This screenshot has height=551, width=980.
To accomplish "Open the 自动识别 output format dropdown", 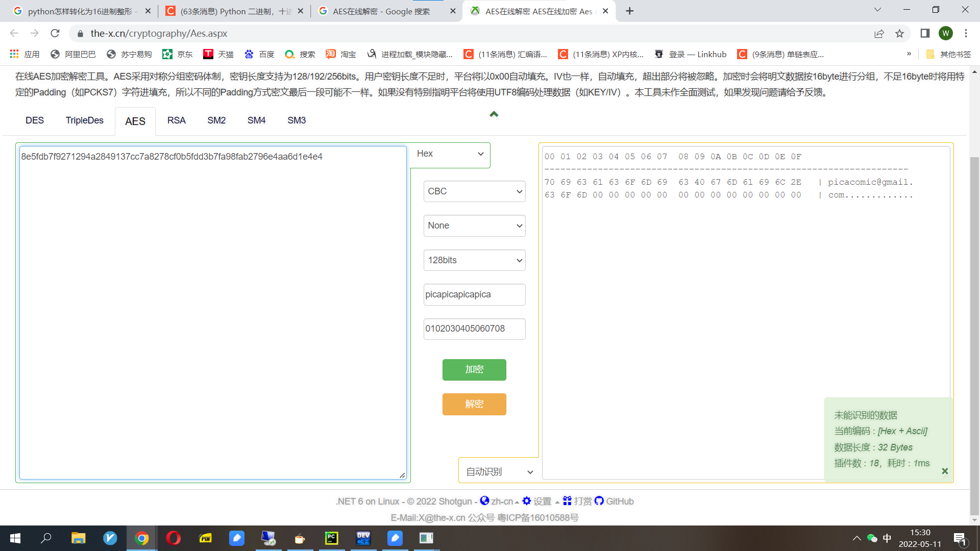I will click(499, 472).
